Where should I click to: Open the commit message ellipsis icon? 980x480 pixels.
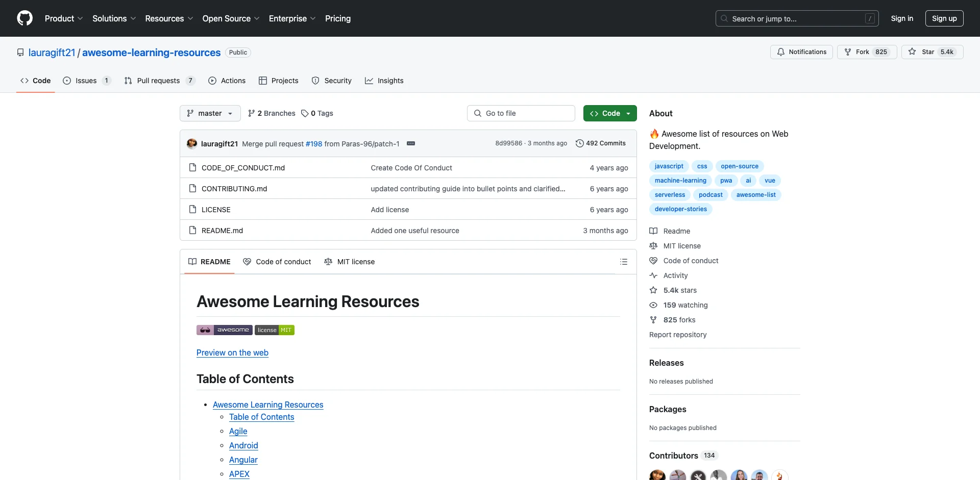click(411, 144)
